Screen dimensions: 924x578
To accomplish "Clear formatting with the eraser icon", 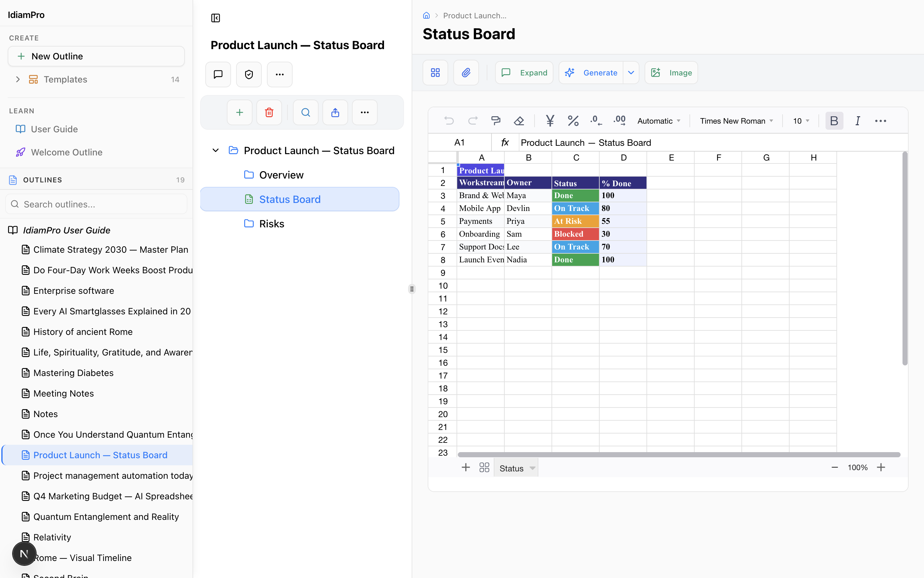I will tap(519, 121).
